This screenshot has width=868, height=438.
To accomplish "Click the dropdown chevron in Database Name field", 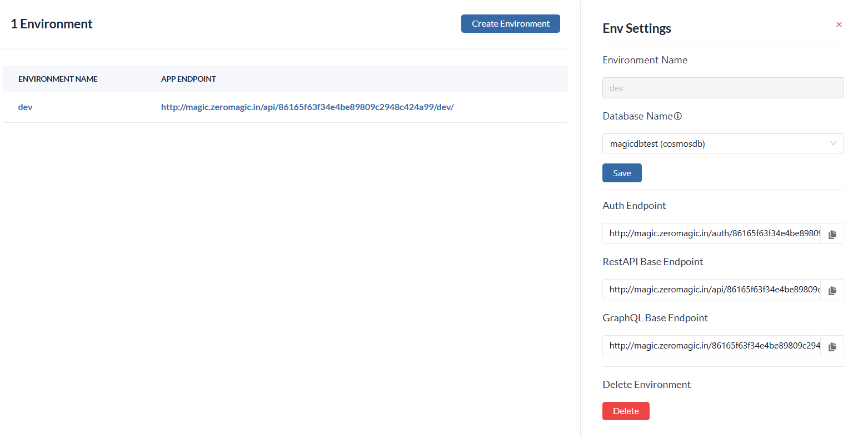I will pyautogui.click(x=832, y=143).
